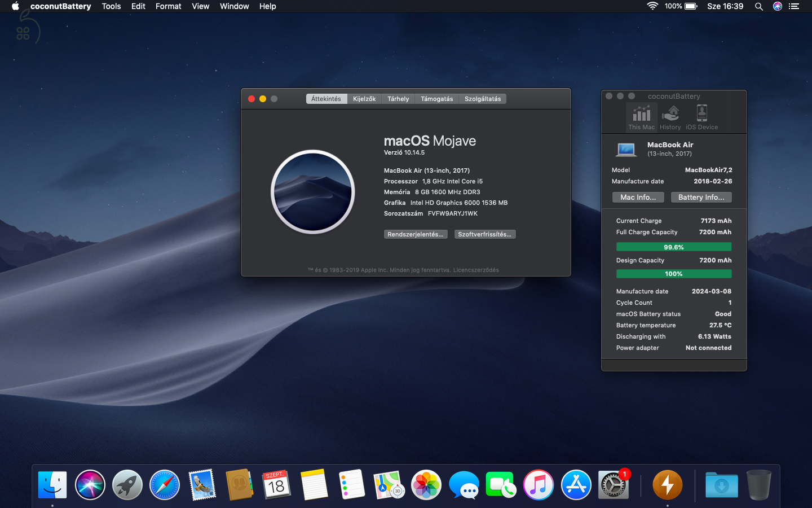
Task: Click the Mac Info... button
Action: (638, 197)
